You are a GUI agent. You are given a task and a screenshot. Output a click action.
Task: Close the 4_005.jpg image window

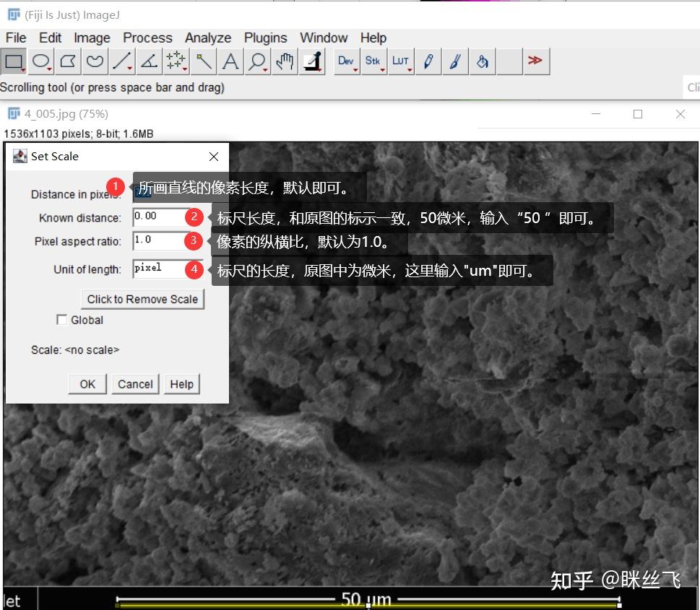click(680, 114)
